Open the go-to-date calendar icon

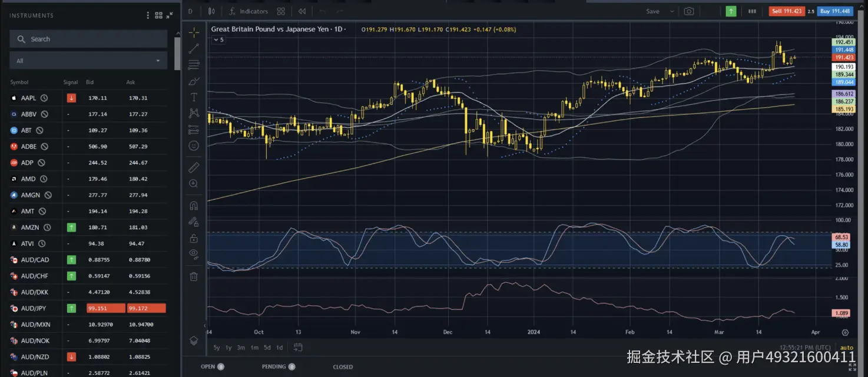click(298, 348)
